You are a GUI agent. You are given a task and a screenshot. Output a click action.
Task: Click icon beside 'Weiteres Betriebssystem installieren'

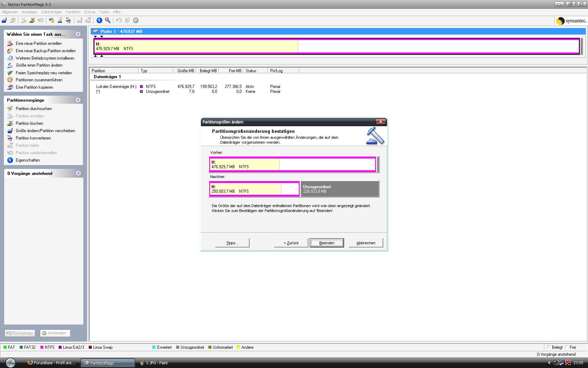10,58
